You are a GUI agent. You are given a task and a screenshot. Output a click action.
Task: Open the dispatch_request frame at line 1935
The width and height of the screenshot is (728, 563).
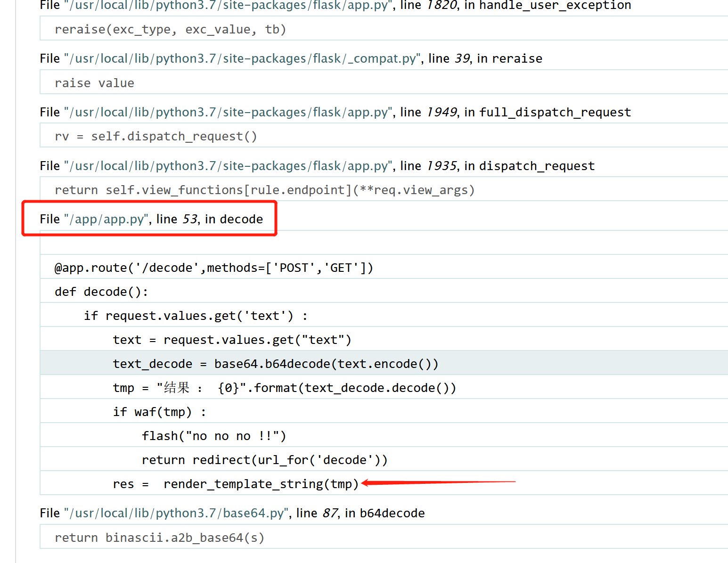tap(317, 166)
